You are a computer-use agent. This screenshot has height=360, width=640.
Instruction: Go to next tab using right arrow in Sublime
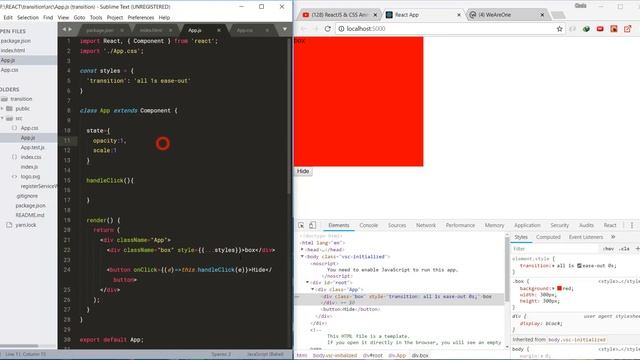70,29
